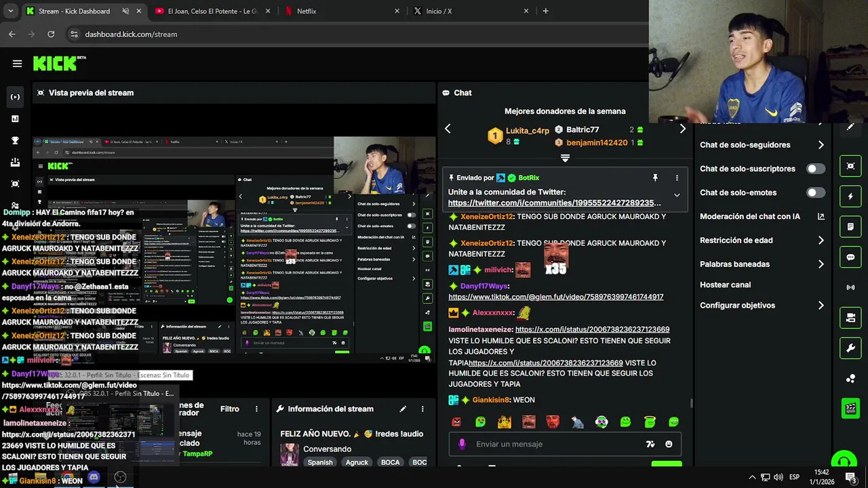The image size is (868, 488).
Task: Click the pin icon on BotRix message
Action: coord(655,178)
